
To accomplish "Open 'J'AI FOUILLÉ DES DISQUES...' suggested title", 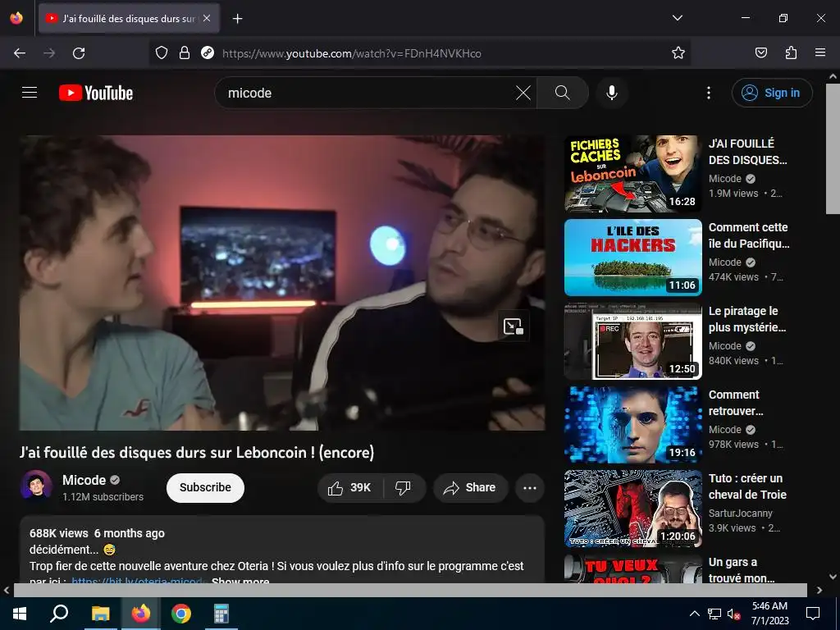I will [x=747, y=152].
